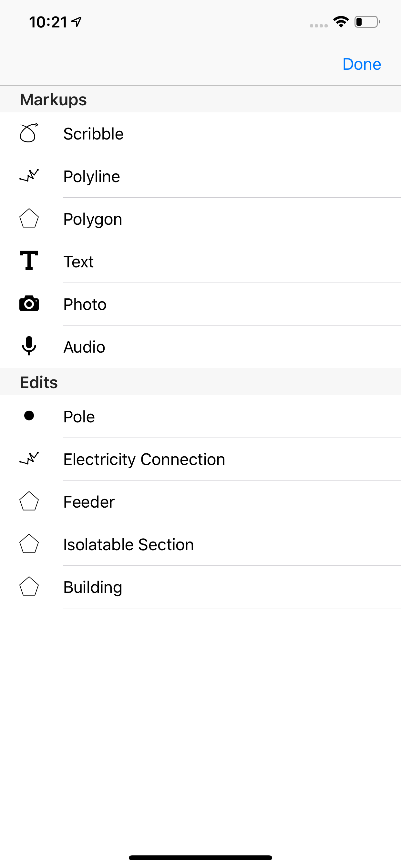
Task: Tap the Electricity Connection zigzag icon
Action: coord(29,459)
